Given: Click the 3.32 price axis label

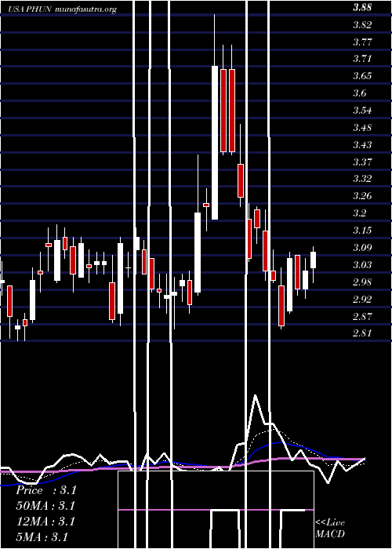Looking at the screenshot, I should [362, 179].
